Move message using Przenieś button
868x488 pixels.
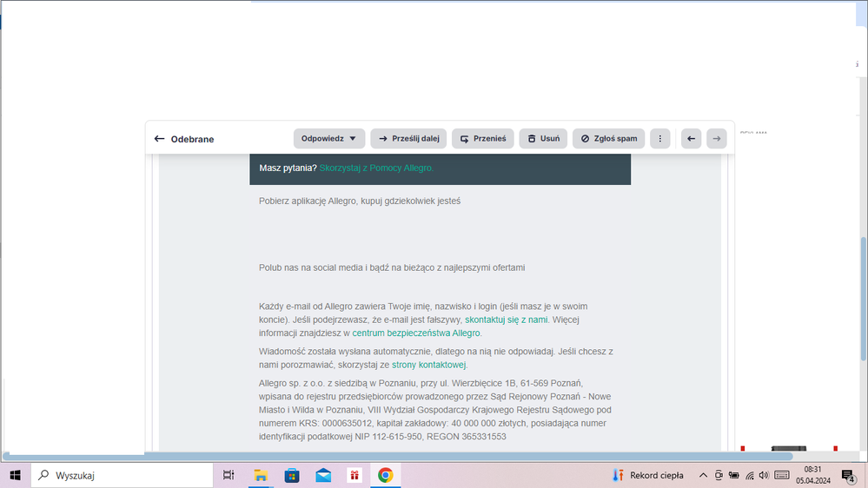pyautogui.click(x=483, y=138)
